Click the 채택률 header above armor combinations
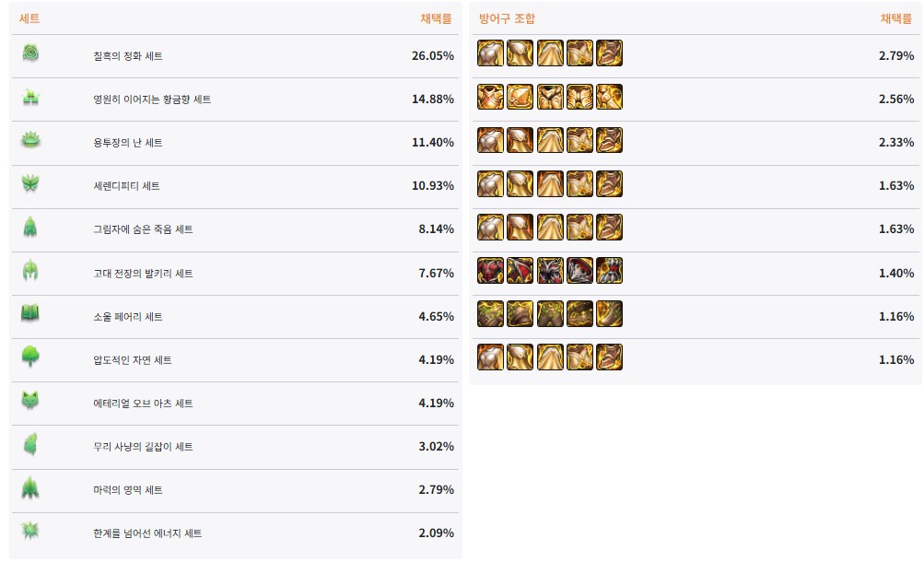 point(895,18)
